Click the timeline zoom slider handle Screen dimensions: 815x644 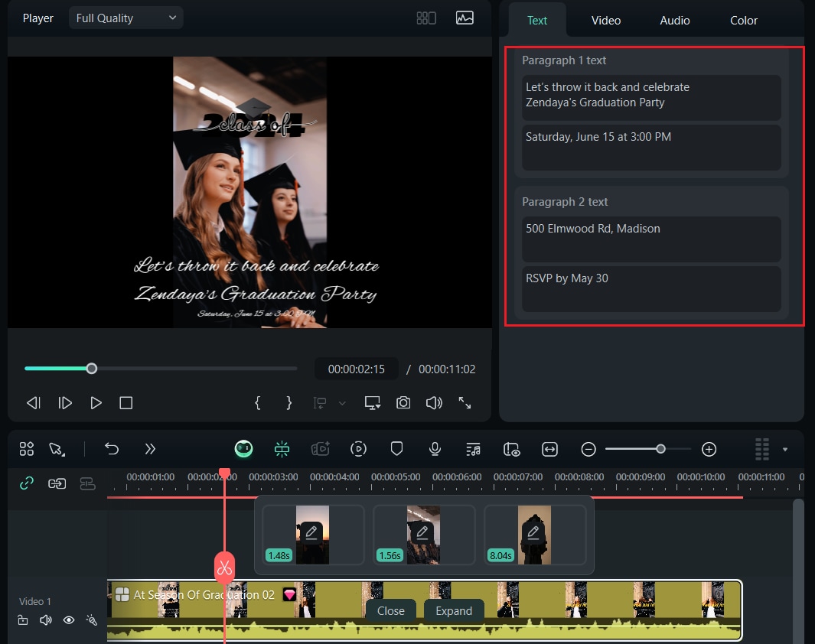coord(660,449)
